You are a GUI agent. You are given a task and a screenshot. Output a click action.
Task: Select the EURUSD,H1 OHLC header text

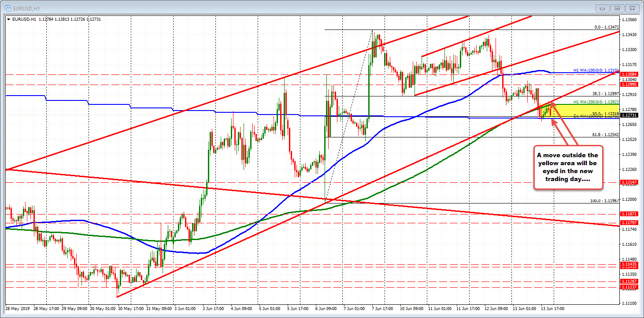tap(56, 19)
